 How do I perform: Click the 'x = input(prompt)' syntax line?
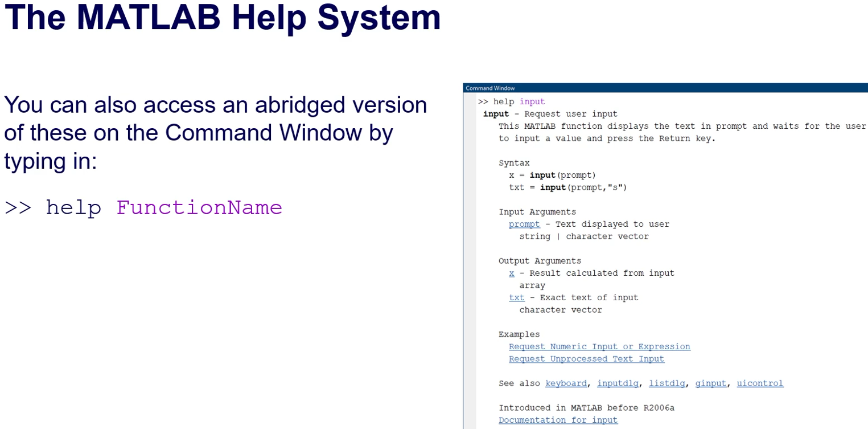click(x=552, y=175)
